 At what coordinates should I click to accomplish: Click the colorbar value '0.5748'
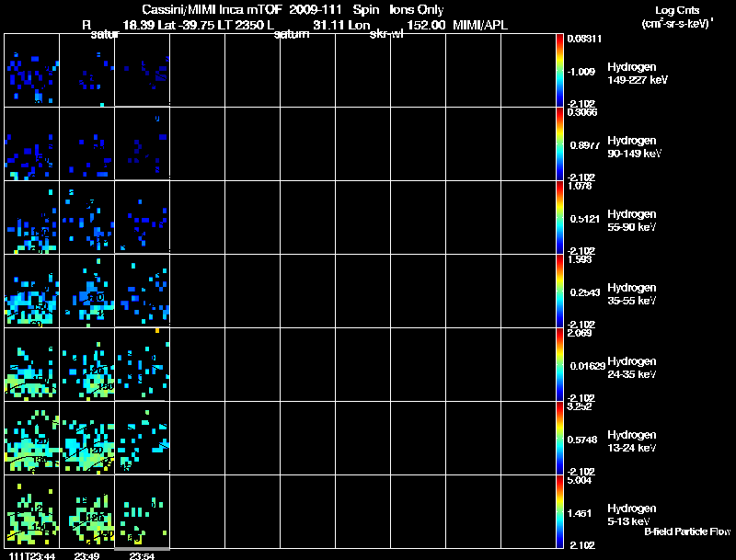point(582,440)
